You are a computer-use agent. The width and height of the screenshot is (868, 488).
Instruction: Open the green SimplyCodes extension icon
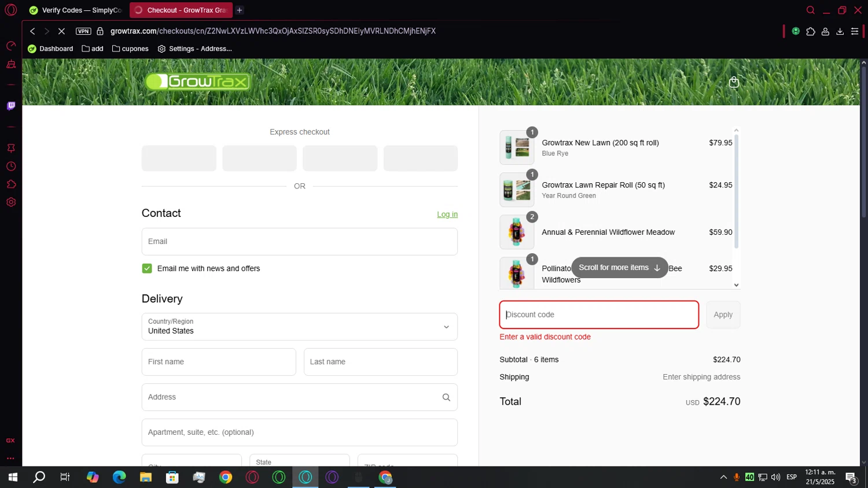pos(796,31)
